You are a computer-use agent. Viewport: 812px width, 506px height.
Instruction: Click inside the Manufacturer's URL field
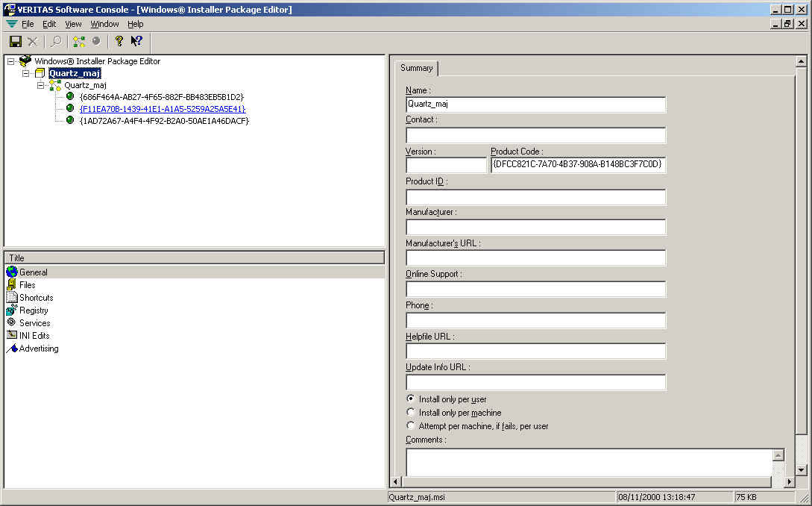coord(535,258)
